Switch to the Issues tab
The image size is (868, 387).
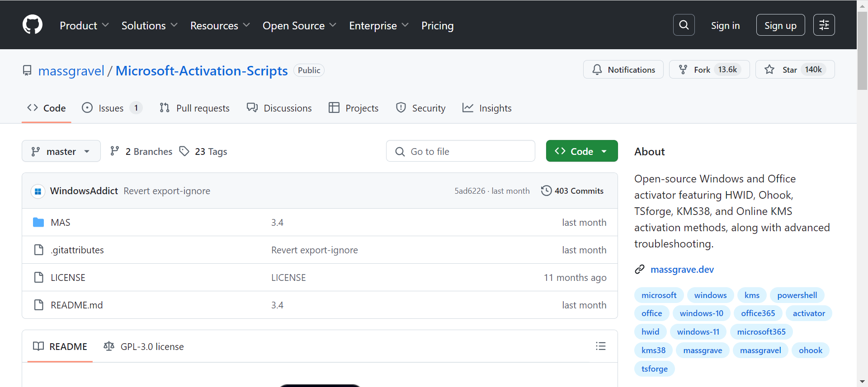pyautogui.click(x=112, y=108)
